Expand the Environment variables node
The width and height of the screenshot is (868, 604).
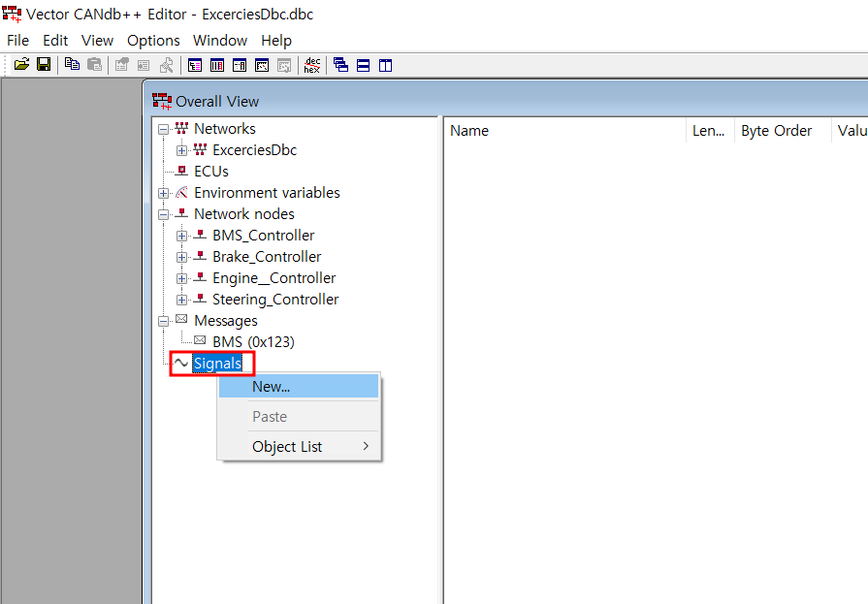click(163, 193)
